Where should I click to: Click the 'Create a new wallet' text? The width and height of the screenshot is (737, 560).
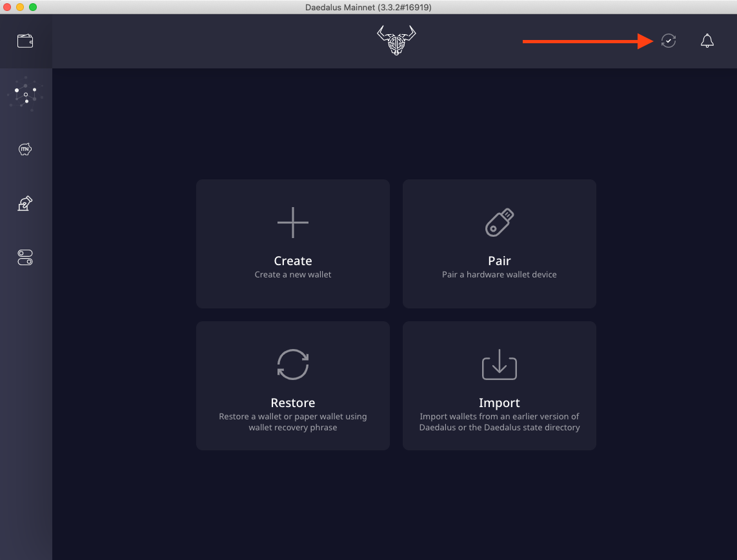coord(293,274)
